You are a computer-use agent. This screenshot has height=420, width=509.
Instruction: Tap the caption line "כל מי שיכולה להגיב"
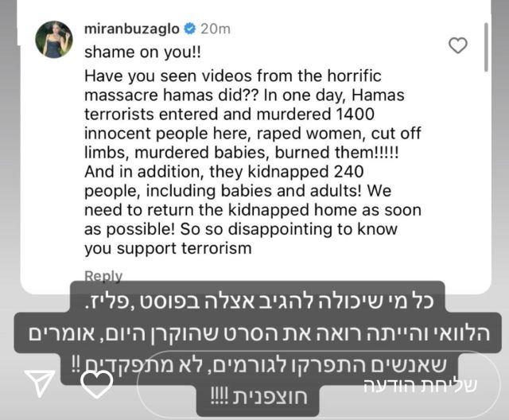258,301
